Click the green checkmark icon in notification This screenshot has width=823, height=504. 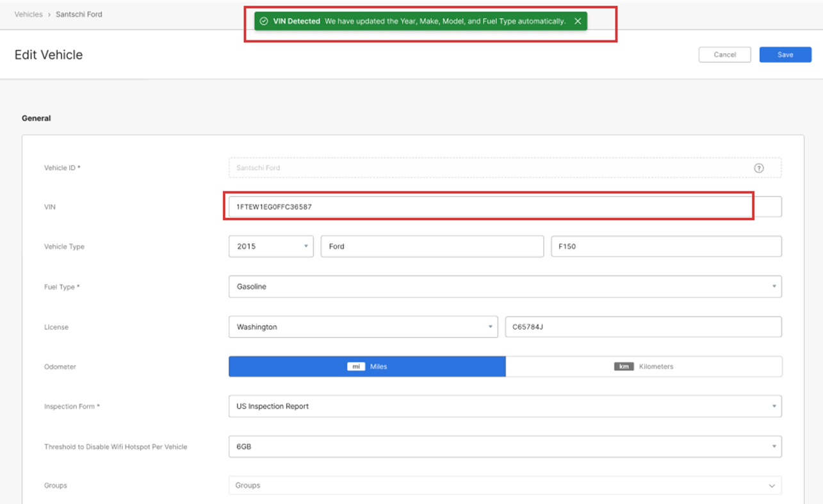264,21
